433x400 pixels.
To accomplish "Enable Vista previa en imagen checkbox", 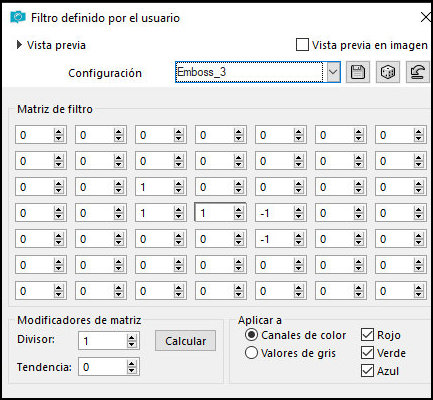I will pos(302,45).
